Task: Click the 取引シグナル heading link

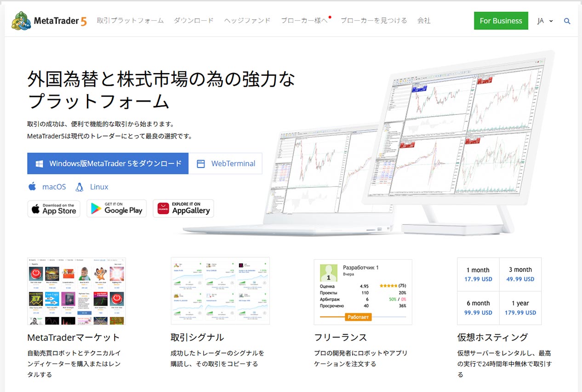Action: [197, 337]
